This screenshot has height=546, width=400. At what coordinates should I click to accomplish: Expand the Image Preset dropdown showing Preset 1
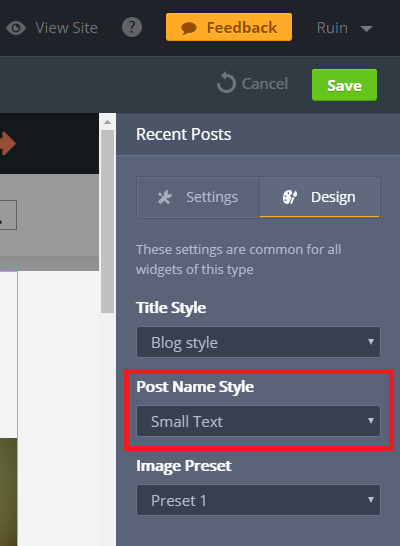tap(258, 500)
